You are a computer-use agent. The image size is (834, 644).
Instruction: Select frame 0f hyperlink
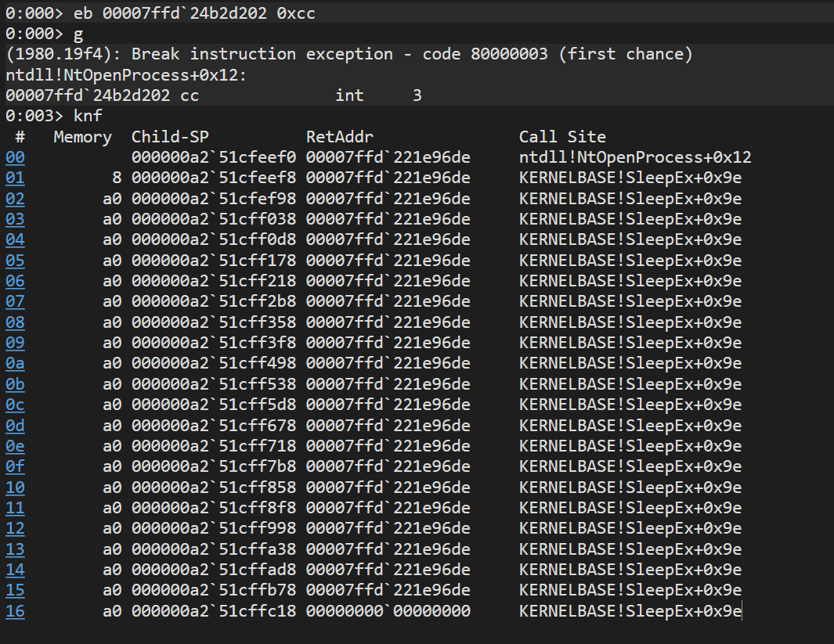click(15, 466)
